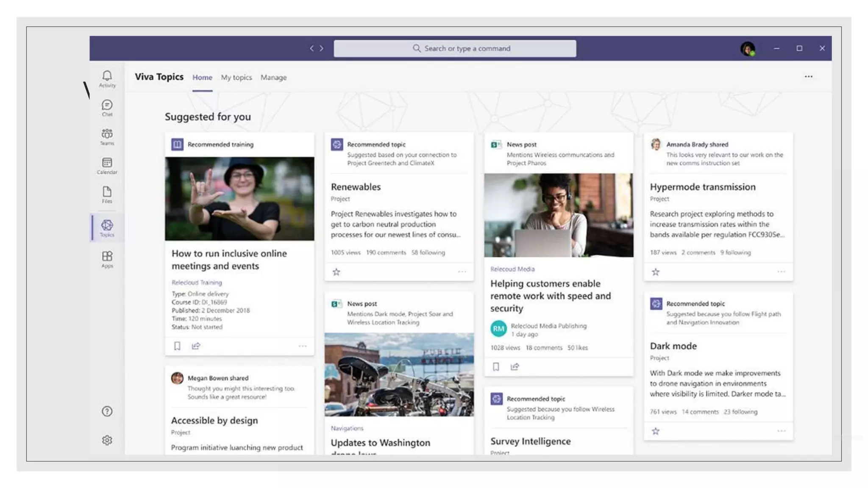
Task: Switch to the My topics tab
Action: (x=236, y=78)
